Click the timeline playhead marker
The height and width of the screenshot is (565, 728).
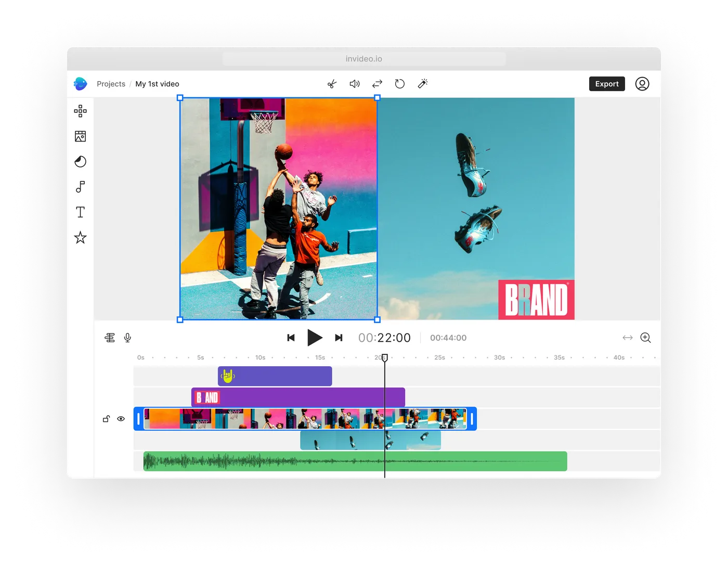pos(385,357)
